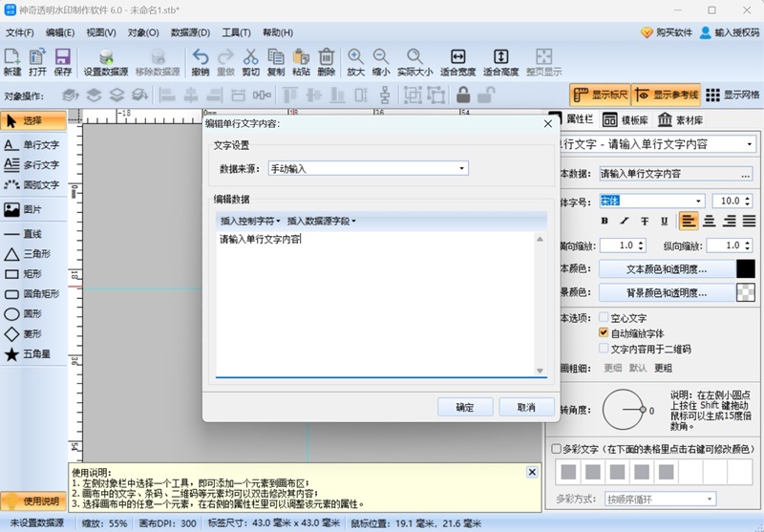
Task: Enable the 空心文字 checkbox
Action: (604, 318)
